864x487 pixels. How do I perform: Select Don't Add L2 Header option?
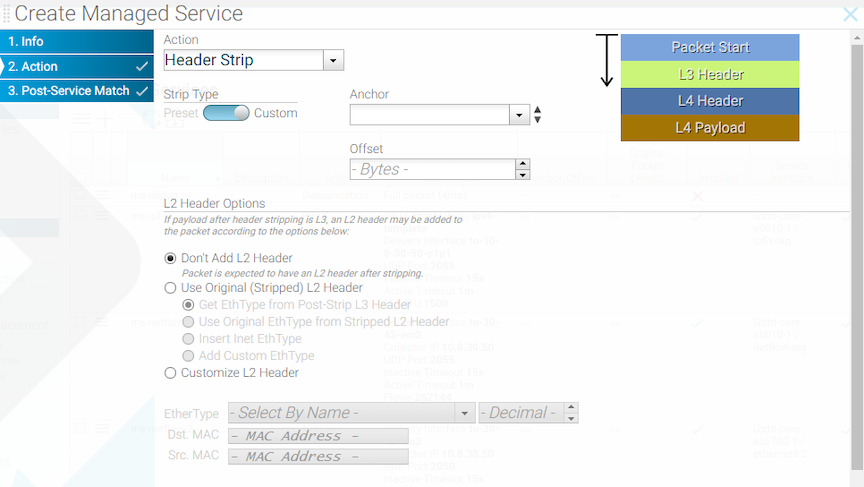coord(170,258)
